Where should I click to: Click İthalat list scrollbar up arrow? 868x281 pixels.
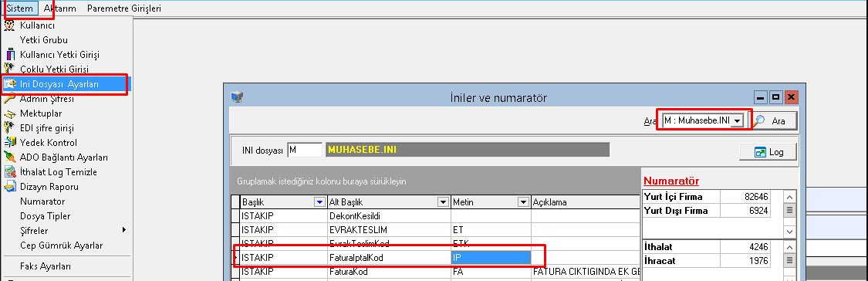point(790,247)
